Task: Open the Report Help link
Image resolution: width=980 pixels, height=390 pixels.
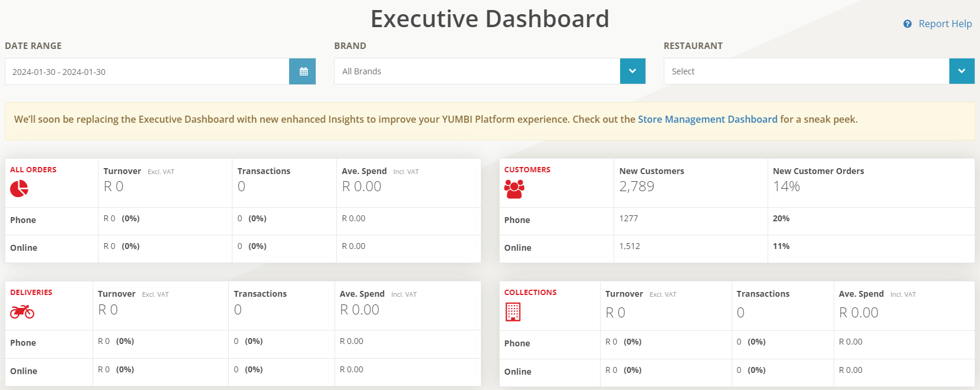Action: point(945,24)
